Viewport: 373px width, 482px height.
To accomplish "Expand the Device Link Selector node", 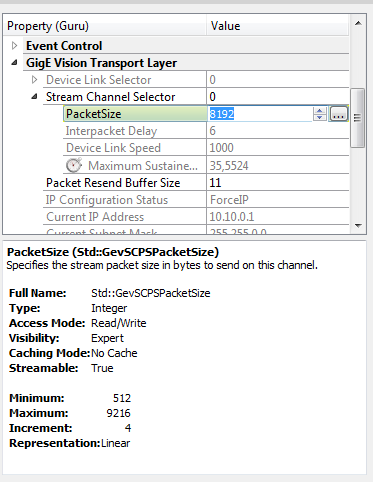I will point(34,80).
